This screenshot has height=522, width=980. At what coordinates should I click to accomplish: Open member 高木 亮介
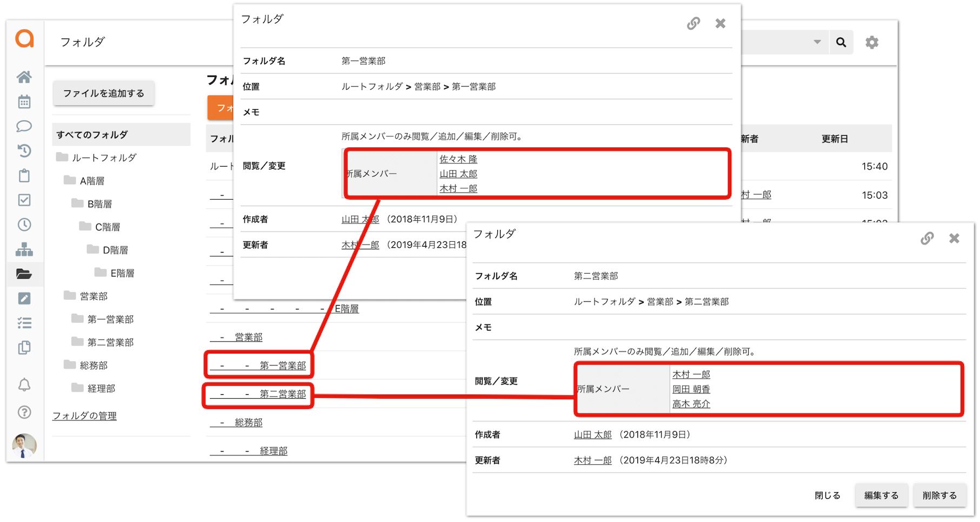tap(691, 404)
